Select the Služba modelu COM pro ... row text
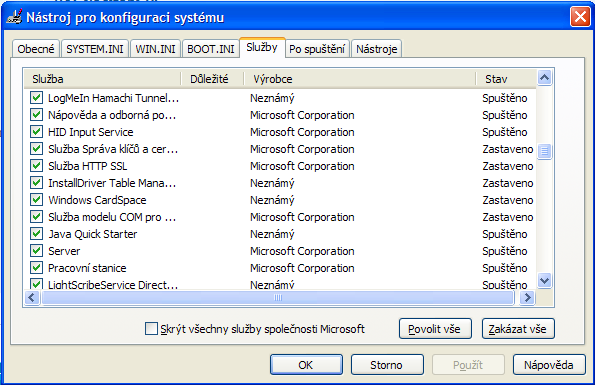Viewport: 595px width, 385px height. pyautogui.click(x=112, y=217)
